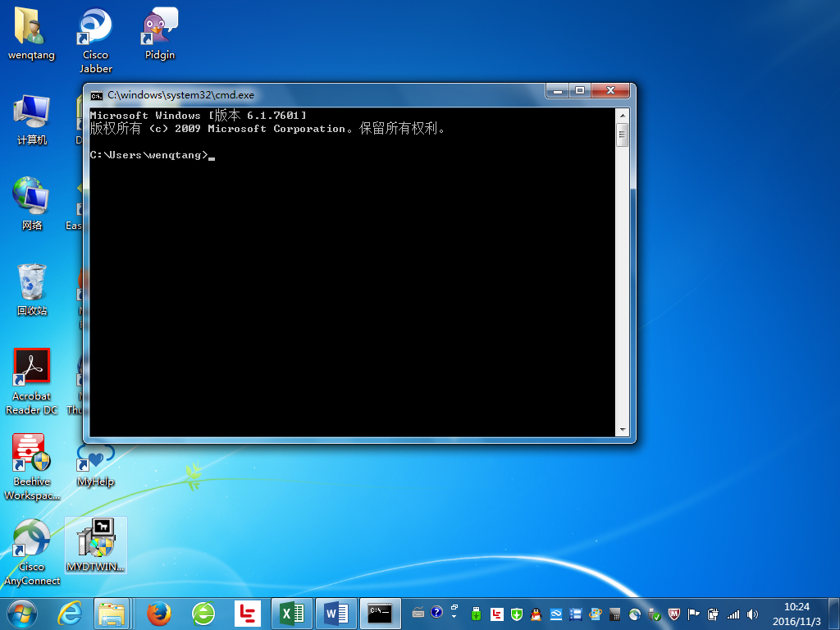Click the cmd scrollbar thumb
The height and width of the screenshot is (630, 840).
click(622, 135)
